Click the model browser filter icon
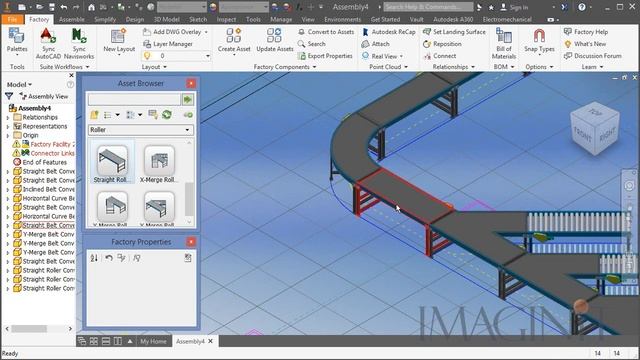The image size is (640, 360). point(9,96)
